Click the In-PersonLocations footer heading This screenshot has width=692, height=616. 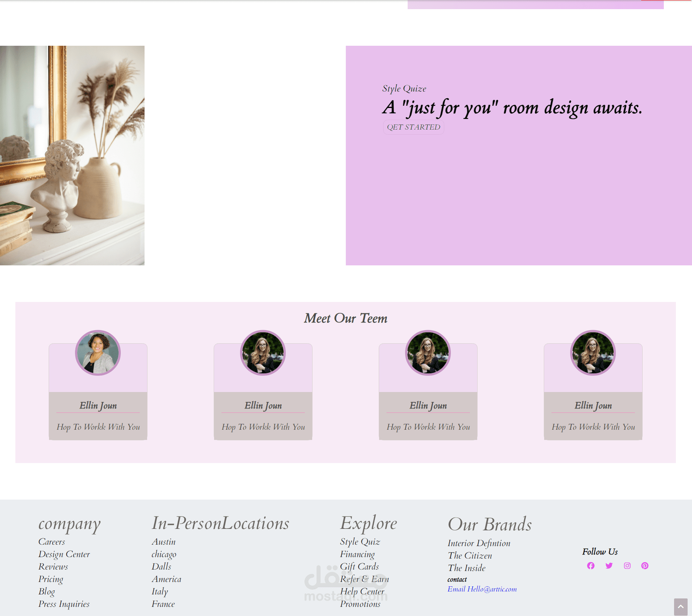[220, 523]
